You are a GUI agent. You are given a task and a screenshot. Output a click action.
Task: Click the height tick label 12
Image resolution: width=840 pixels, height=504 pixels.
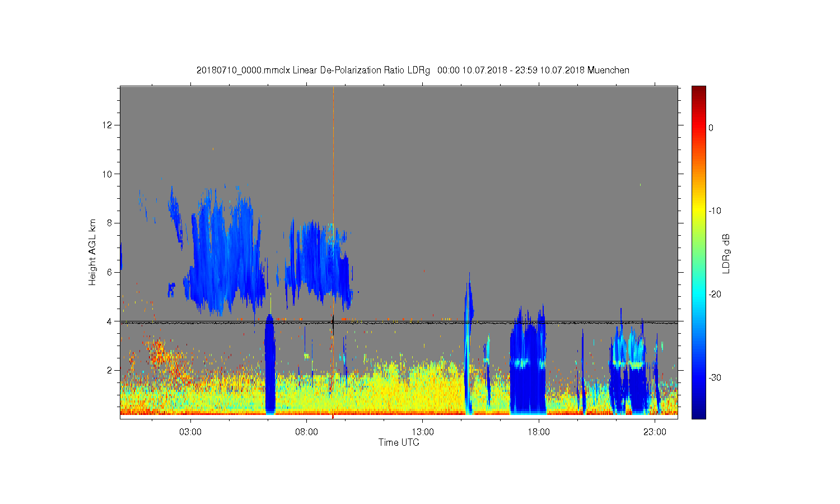click(108, 124)
